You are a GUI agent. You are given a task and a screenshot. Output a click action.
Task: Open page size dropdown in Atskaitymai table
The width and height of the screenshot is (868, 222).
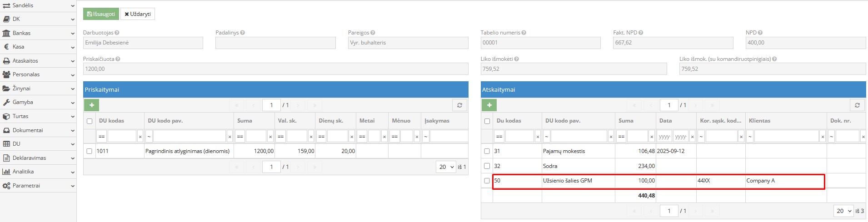pyautogui.click(x=843, y=211)
